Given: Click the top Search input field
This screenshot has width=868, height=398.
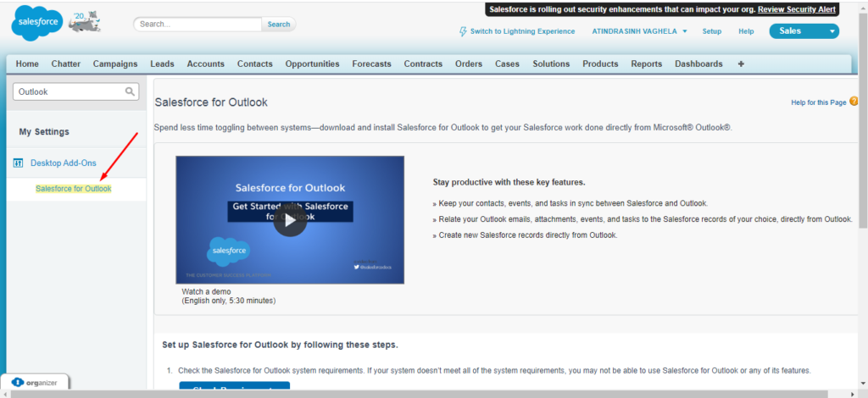Looking at the screenshot, I should [198, 25].
